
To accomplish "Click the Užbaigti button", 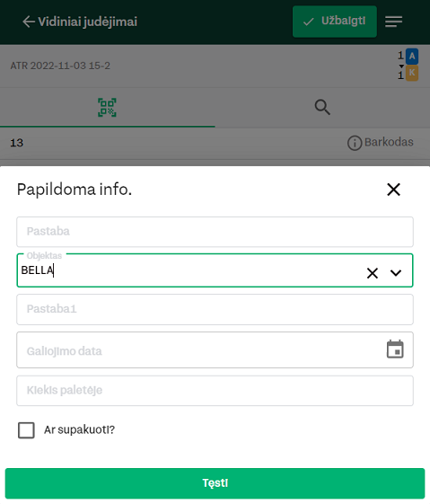I will 335,22.
